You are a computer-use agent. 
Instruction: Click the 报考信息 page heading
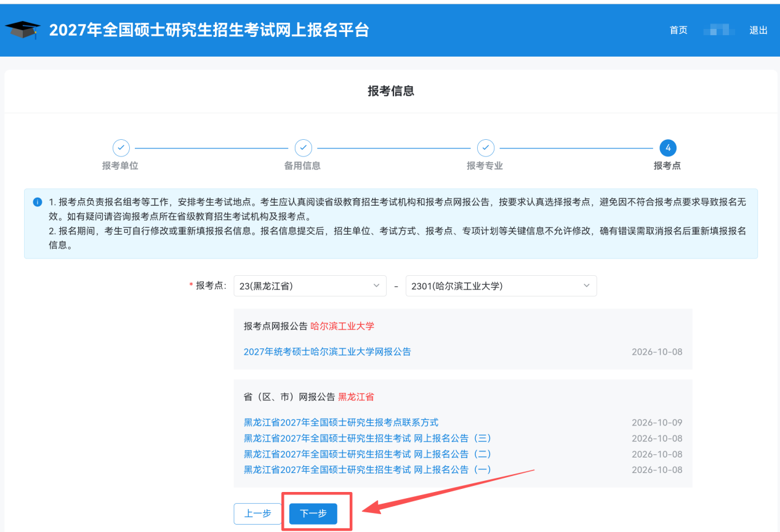point(391,91)
